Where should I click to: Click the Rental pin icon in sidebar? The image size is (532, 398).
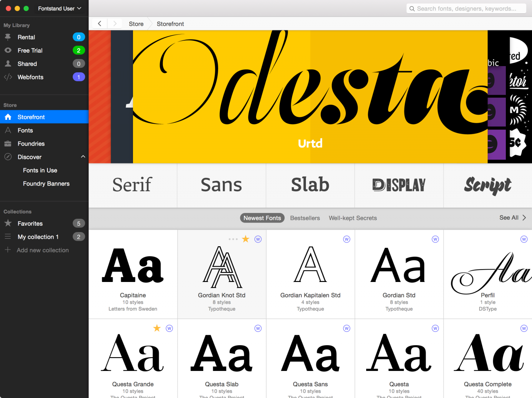coord(8,37)
